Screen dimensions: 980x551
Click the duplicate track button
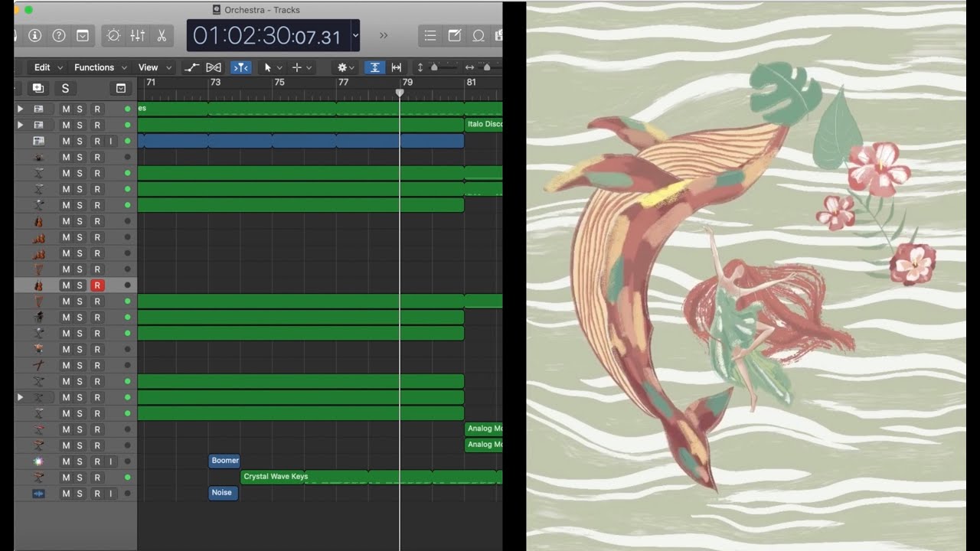coord(38,88)
